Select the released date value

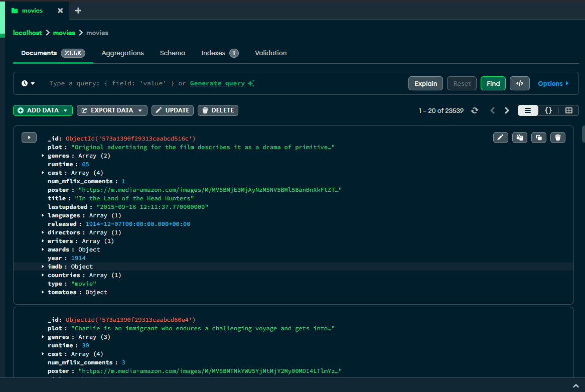click(x=137, y=224)
